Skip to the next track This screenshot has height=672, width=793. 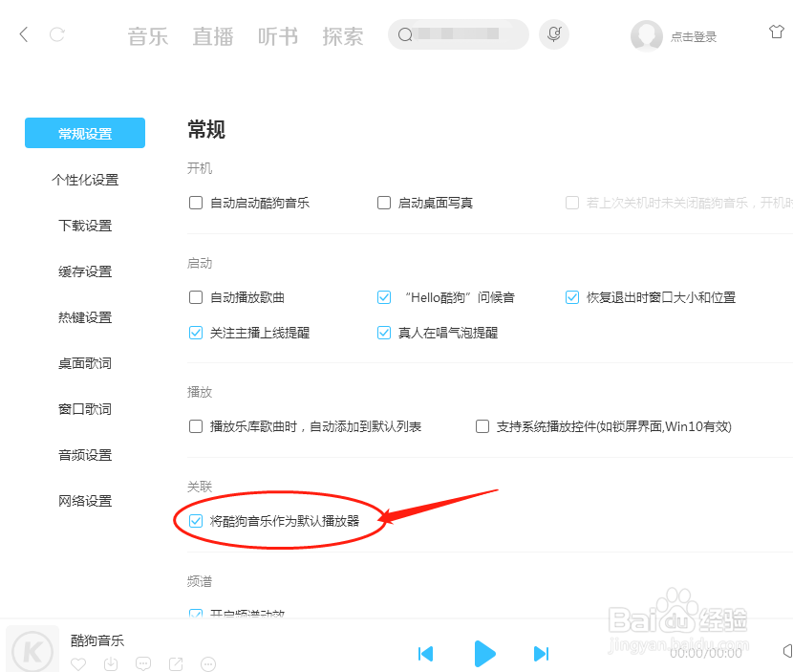(x=541, y=654)
